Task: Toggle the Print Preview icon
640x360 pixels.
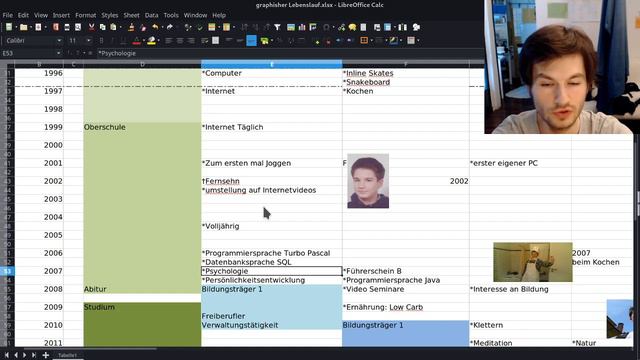Action: (x=78, y=27)
